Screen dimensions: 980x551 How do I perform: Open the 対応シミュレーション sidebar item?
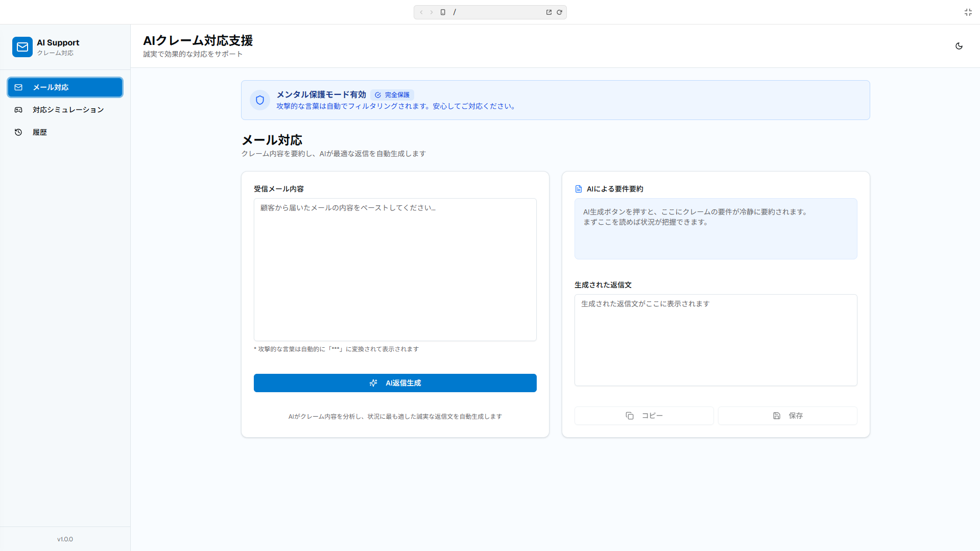click(65, 110)
